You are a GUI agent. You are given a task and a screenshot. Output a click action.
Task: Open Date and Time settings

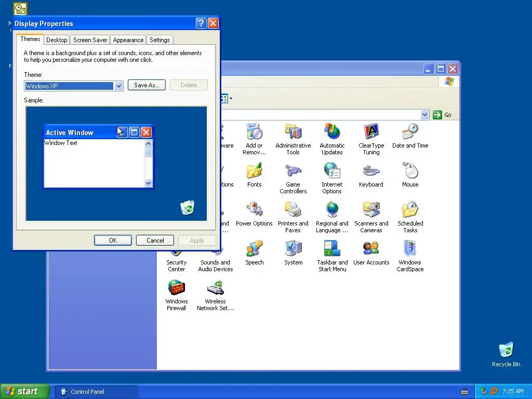410,136
